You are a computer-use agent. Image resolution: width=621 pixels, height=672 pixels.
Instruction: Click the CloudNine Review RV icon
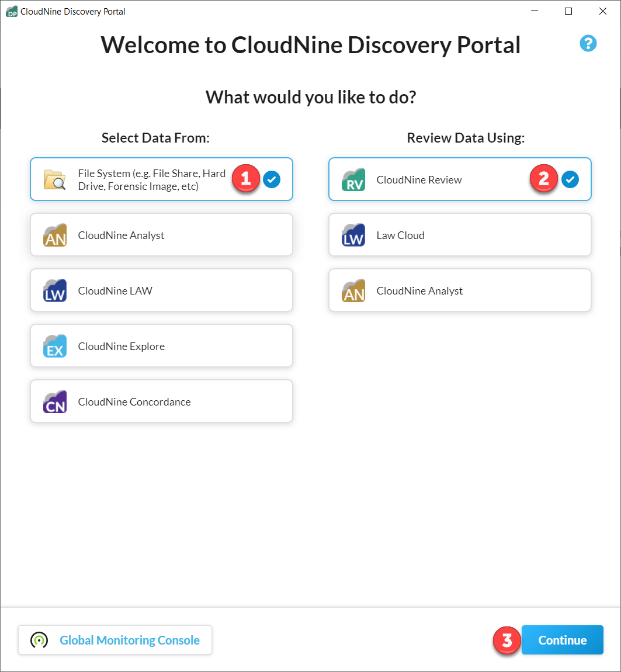(x=353, y=179)
